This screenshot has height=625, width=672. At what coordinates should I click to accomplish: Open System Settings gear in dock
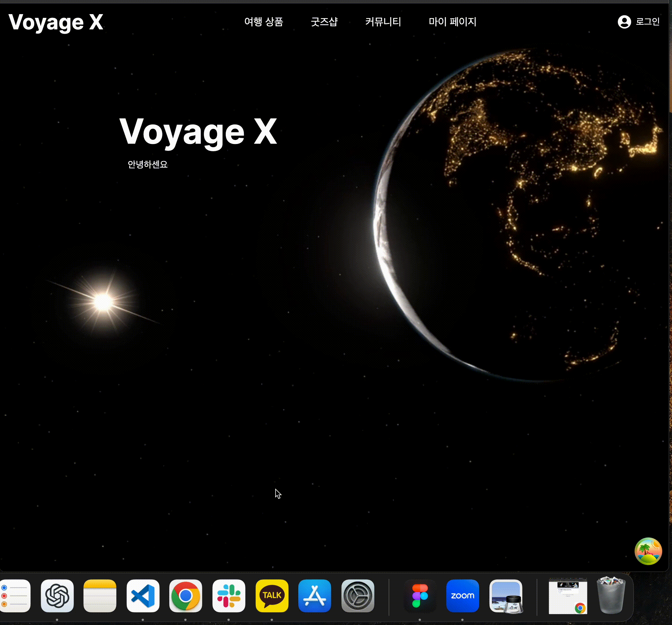pyautogui.click(x=358, y=596)
